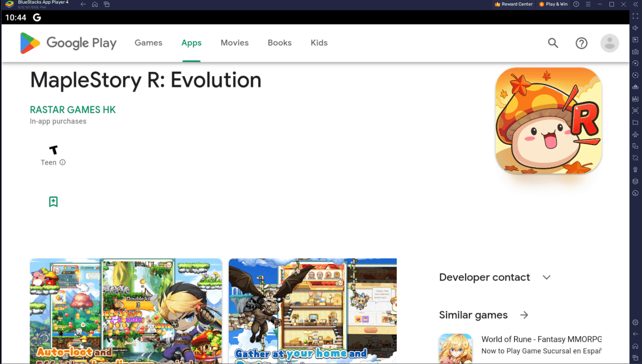Open macro recorder play icon

pyautogui.click(x=635, y=63)
